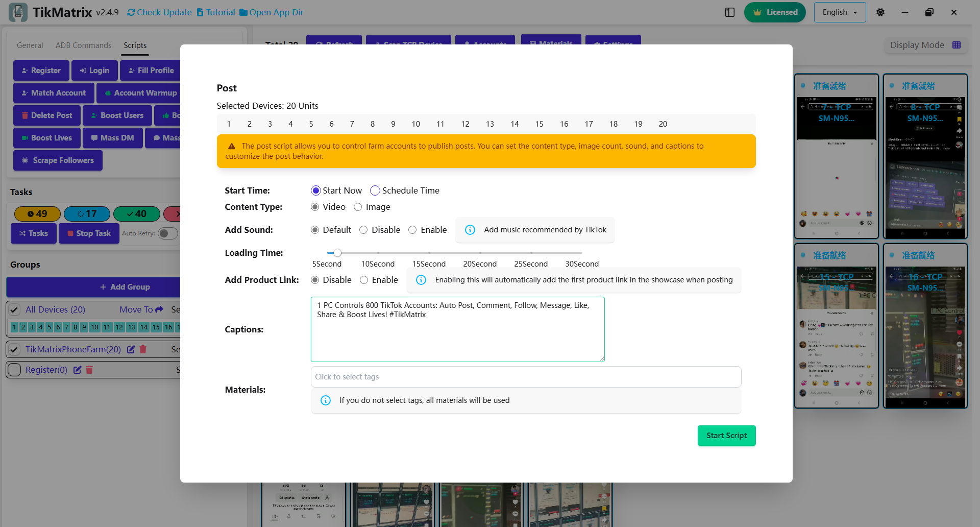
Task: Click the Add Product Link info icon
Action: coord(421,280)
